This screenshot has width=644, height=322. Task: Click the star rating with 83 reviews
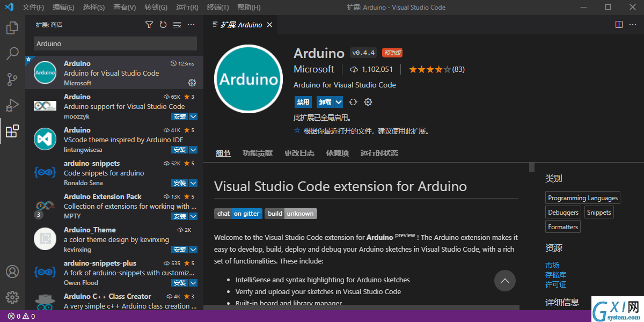coord(437,69)
